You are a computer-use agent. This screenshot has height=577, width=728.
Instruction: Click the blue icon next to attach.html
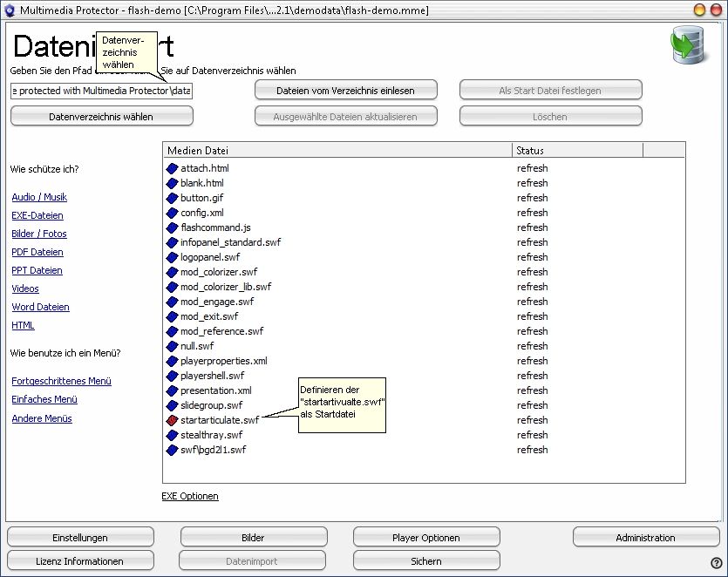(x=172, y=168)
